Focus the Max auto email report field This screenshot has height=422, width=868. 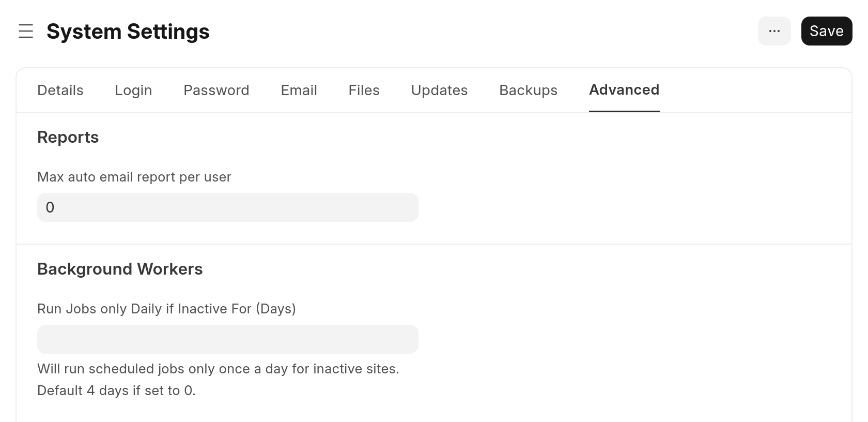tap(227, 207)
